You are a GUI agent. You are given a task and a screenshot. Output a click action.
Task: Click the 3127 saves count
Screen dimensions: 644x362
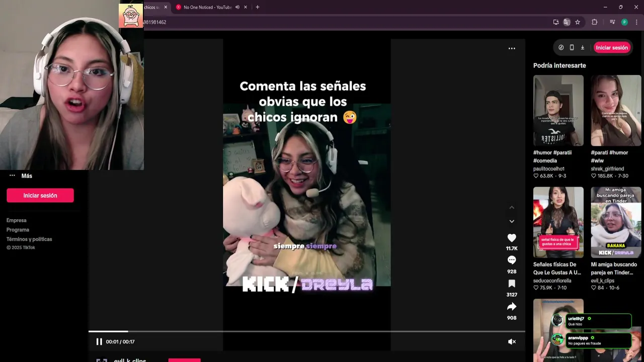click(512, 295)
